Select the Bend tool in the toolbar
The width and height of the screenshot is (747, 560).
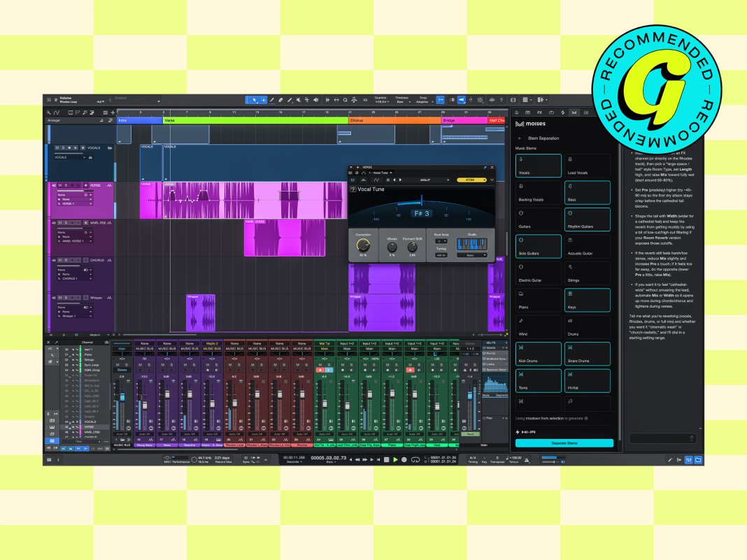tap(307, 100)
